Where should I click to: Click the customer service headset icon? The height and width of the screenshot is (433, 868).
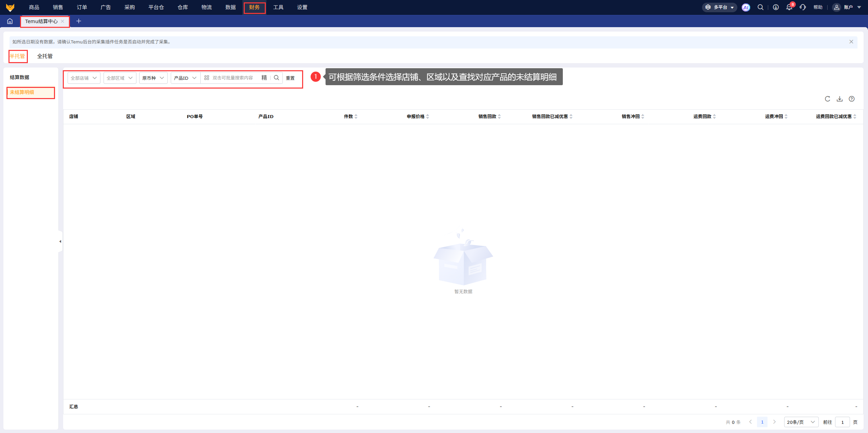pos(802,7)
